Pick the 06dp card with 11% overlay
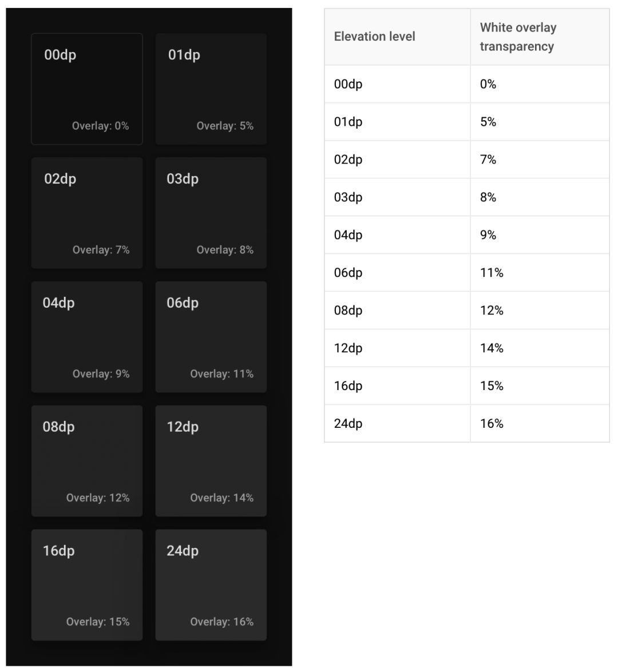Image resolution: width=618 pixels, height=672 pixels. pyautogui.click(x=211, y=337)
